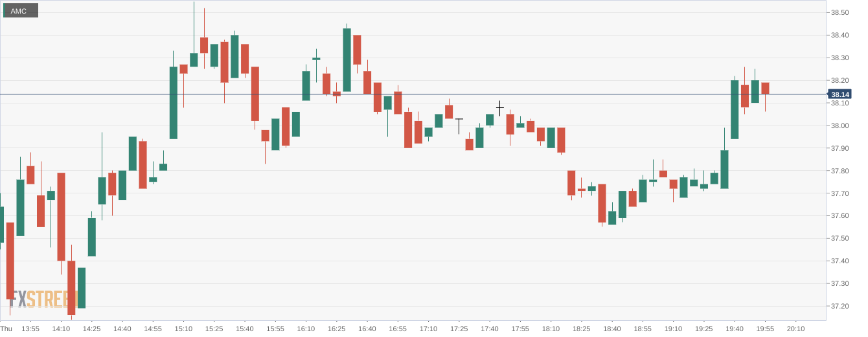Click the FXStreet watermark logo

coord(40,299)
